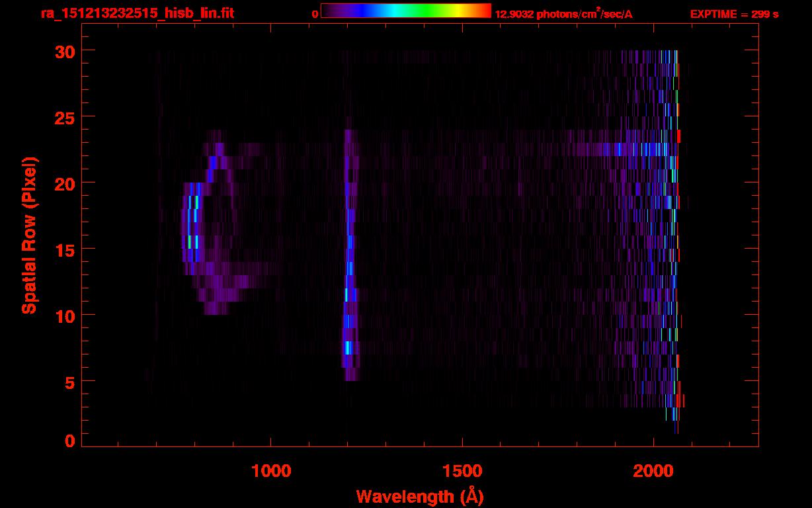
Task: Click the color scale bar at top
Action: 406,11
